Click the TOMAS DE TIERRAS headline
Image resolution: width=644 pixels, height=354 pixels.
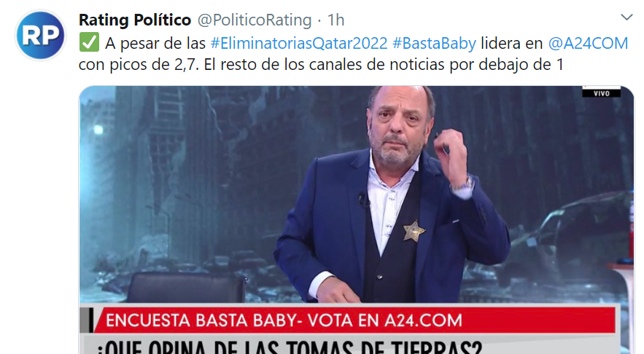290,347
